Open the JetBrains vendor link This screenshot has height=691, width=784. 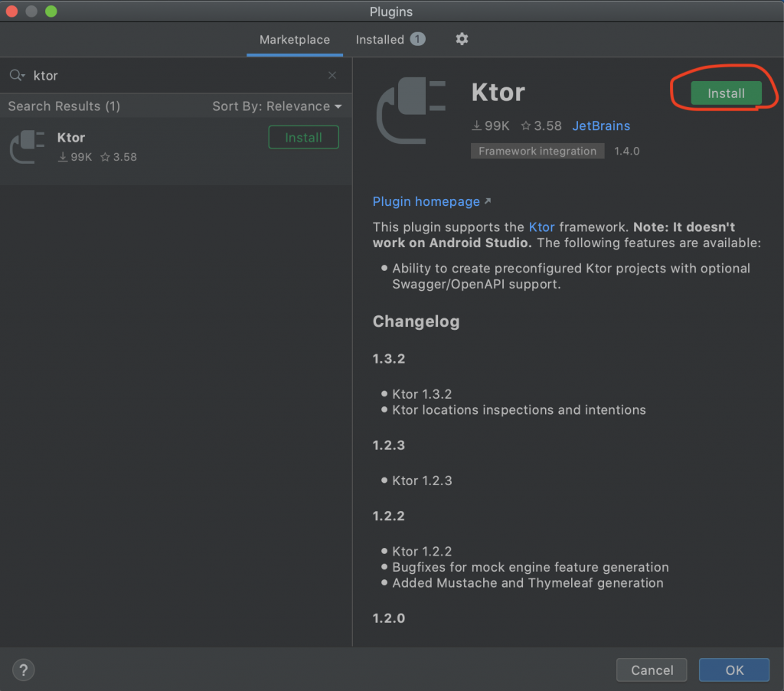(x=601, y=126)
